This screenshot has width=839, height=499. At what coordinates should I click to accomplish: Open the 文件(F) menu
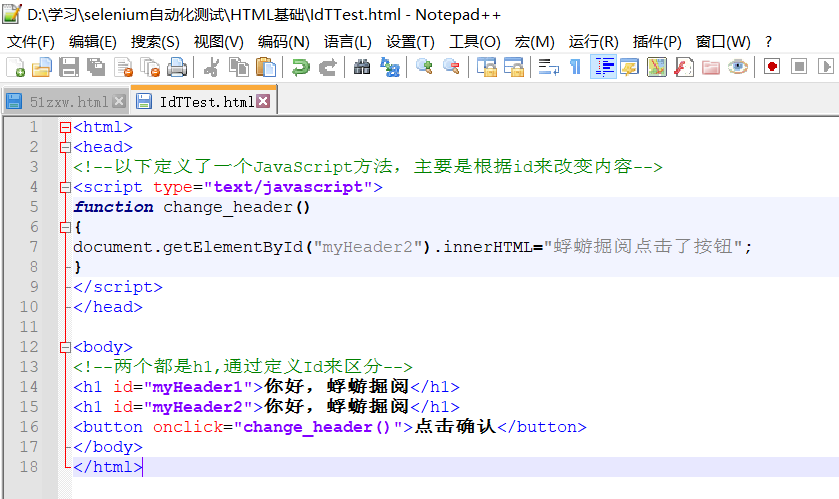pos(30,42)
